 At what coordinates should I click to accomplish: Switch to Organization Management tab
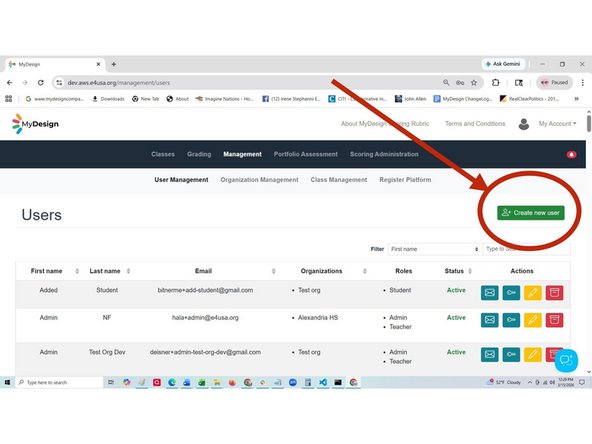[x=259, y=180]
